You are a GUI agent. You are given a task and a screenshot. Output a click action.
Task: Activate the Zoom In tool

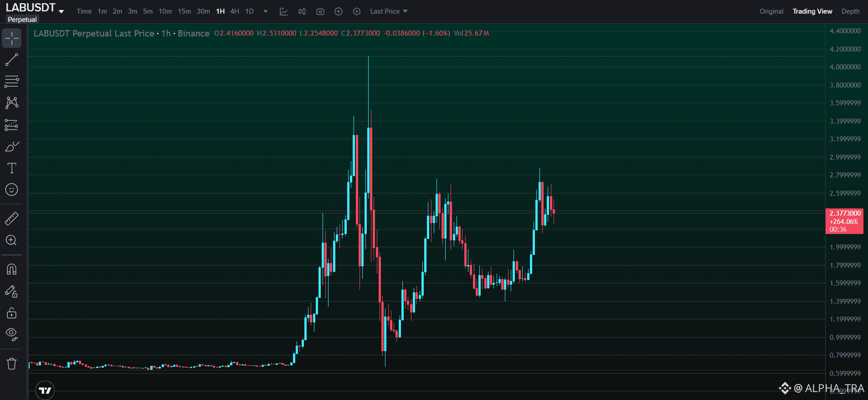tap(12, 240)
